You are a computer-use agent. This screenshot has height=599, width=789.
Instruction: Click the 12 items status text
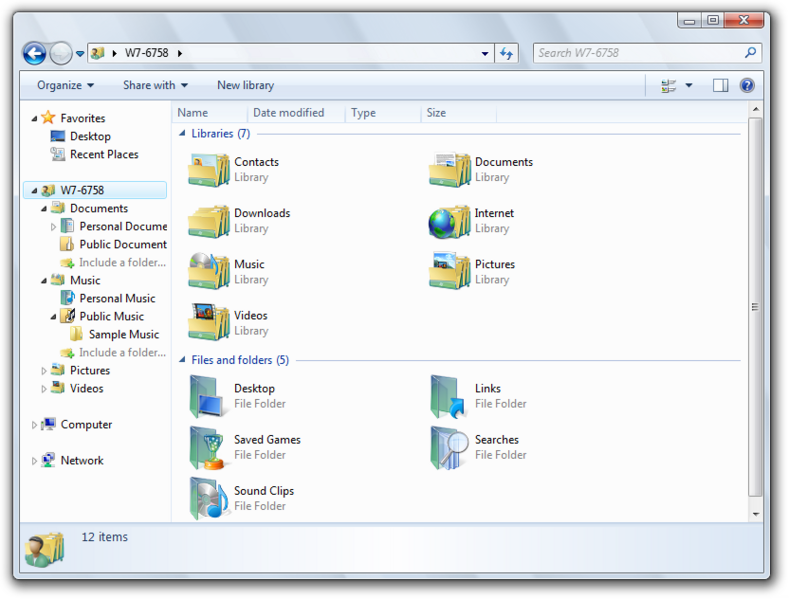tap(105, 537)
